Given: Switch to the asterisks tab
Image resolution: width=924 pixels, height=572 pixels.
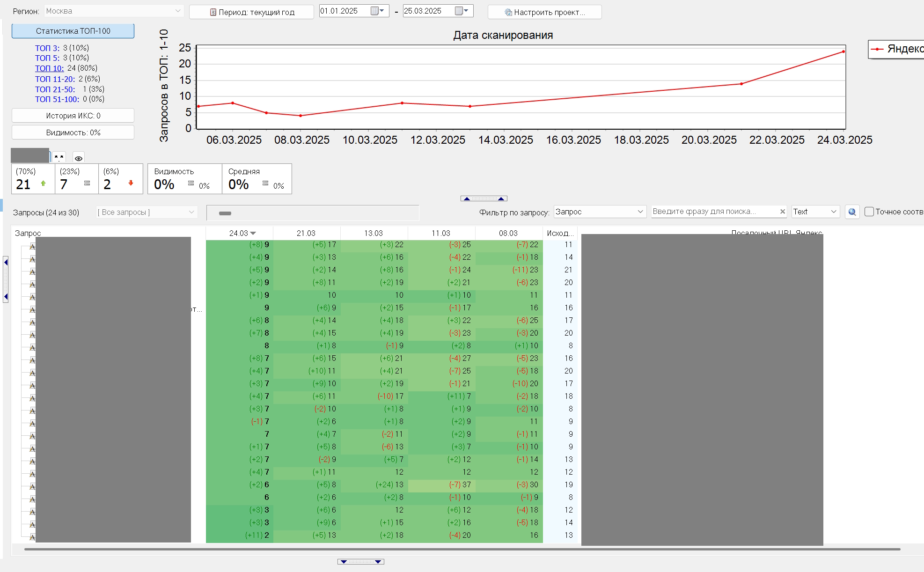Looking at the screenshot, I should [59, 158].
